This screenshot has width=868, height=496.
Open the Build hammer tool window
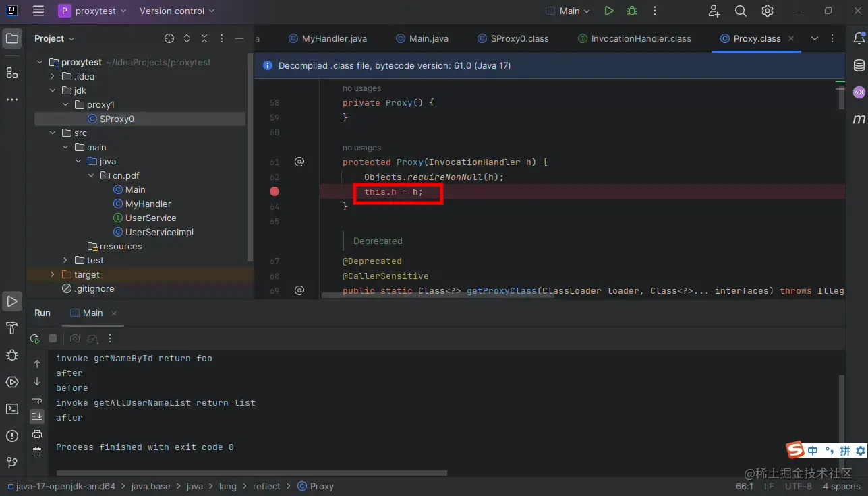pyautogui.click(x=12, y=328)
